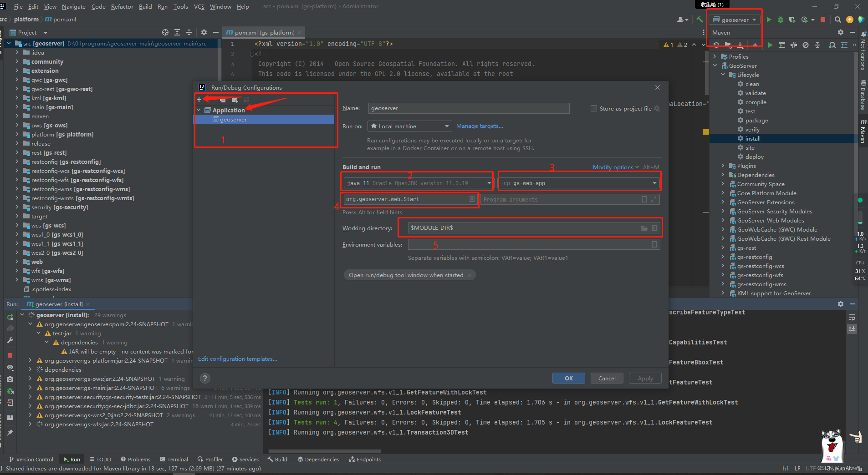Open the Navigate menu
This screenshot has width=868, height=475.
tap(74, 6)
